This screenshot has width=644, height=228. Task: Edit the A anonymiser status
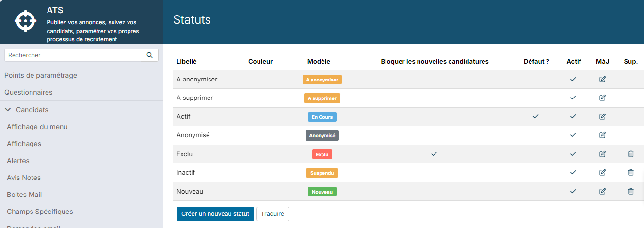point(602,79)
